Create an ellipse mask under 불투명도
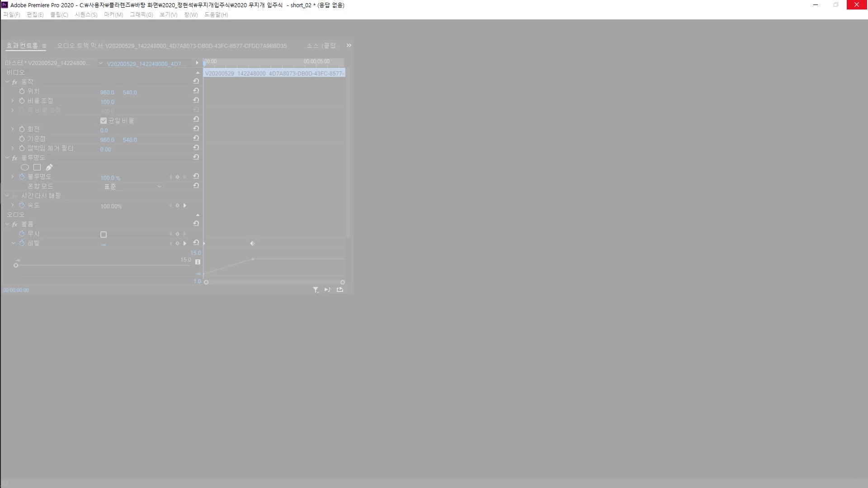This screenshot has width=868, height=488. pos(25,167)
